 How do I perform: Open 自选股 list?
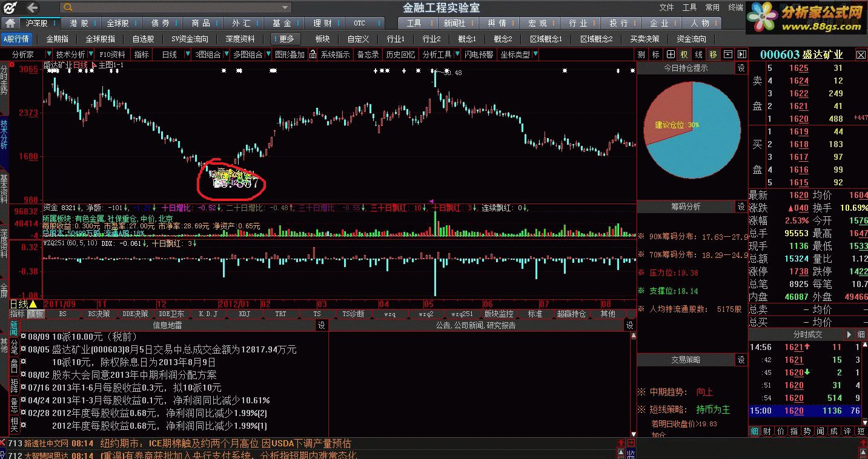tap(143, 39)
